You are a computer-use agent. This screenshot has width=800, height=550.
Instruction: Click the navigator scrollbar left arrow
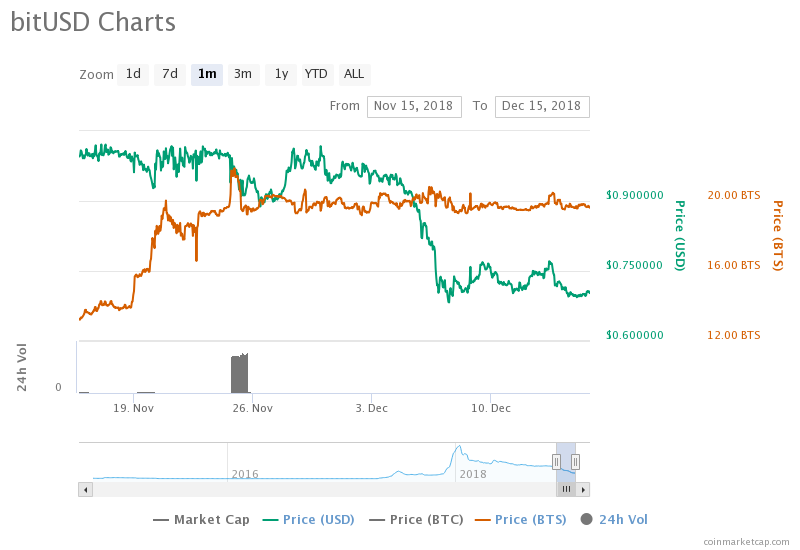tap(85, 490)
